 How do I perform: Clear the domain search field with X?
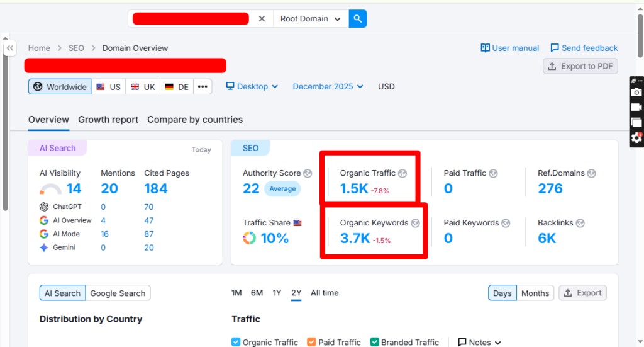(262, 19)
